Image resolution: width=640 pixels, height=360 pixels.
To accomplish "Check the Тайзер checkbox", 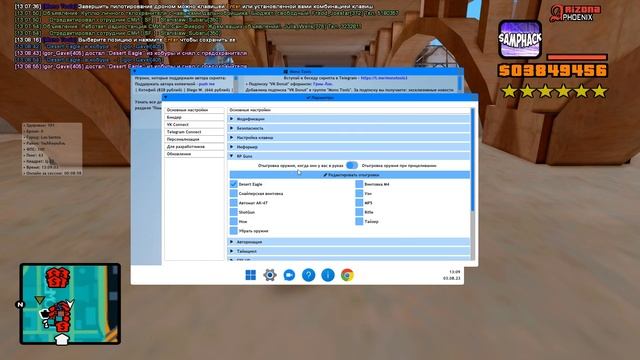I will tap(359, 222).
